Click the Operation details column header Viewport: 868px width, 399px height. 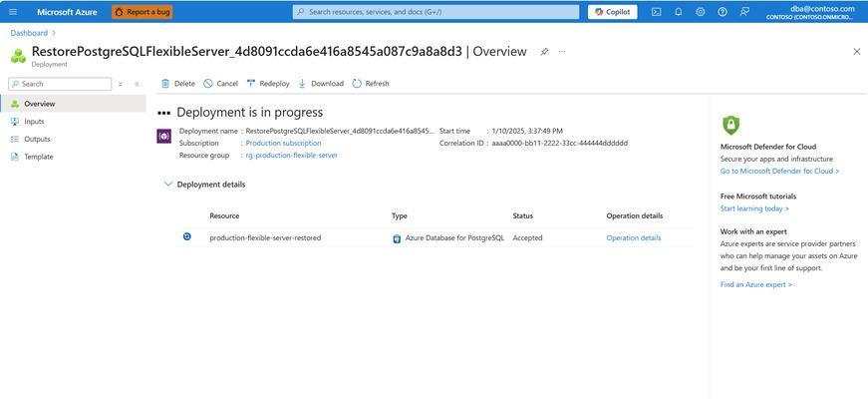coord(635,215)
